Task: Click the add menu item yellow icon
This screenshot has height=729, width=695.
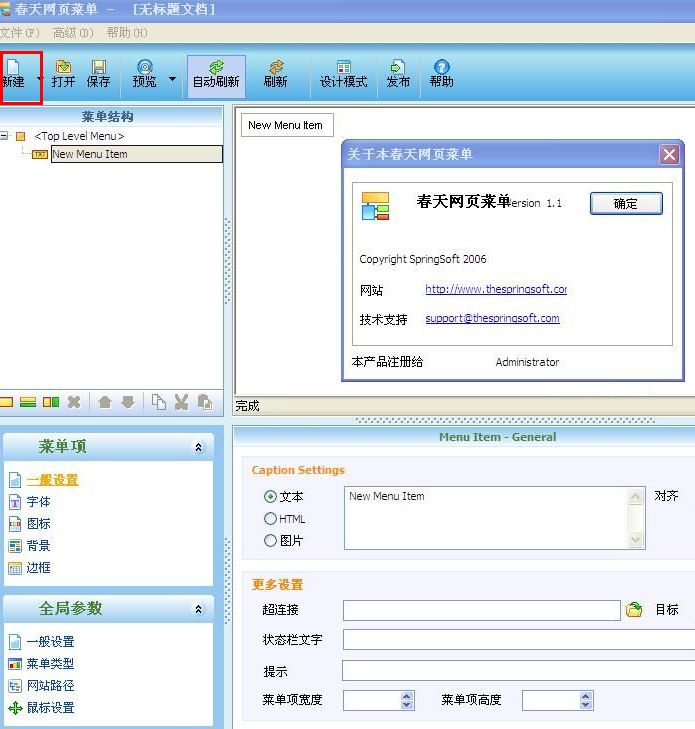Action: click(x=7, y=402)
